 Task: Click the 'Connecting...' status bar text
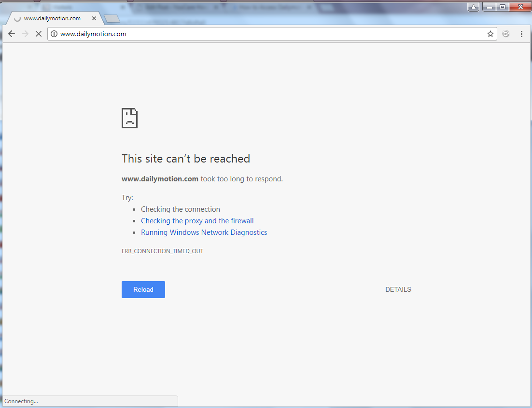pos(21,401)
